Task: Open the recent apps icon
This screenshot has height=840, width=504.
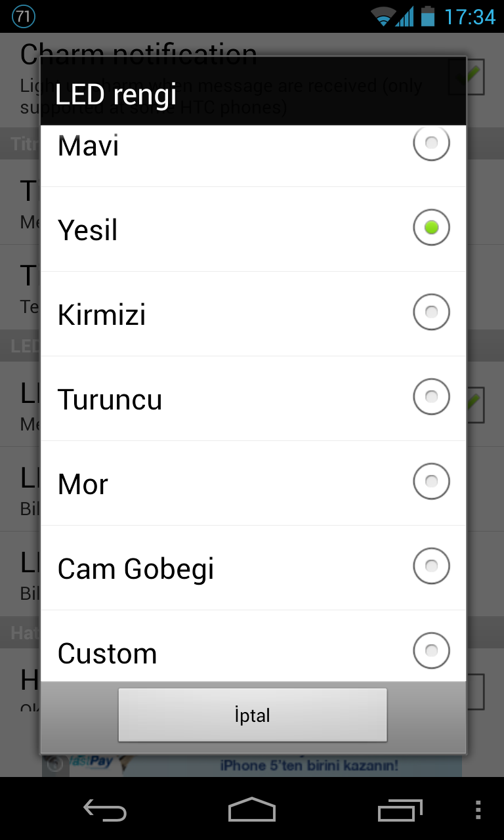Action: pos(400,810)
